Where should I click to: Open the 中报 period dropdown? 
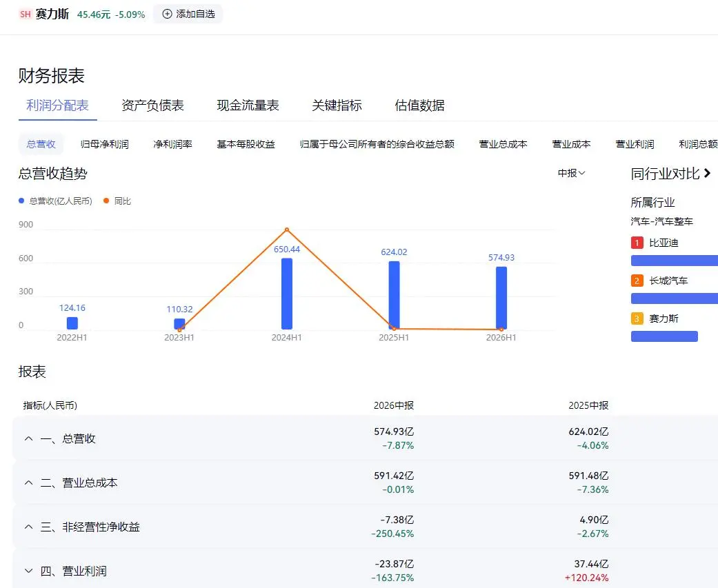571,173
